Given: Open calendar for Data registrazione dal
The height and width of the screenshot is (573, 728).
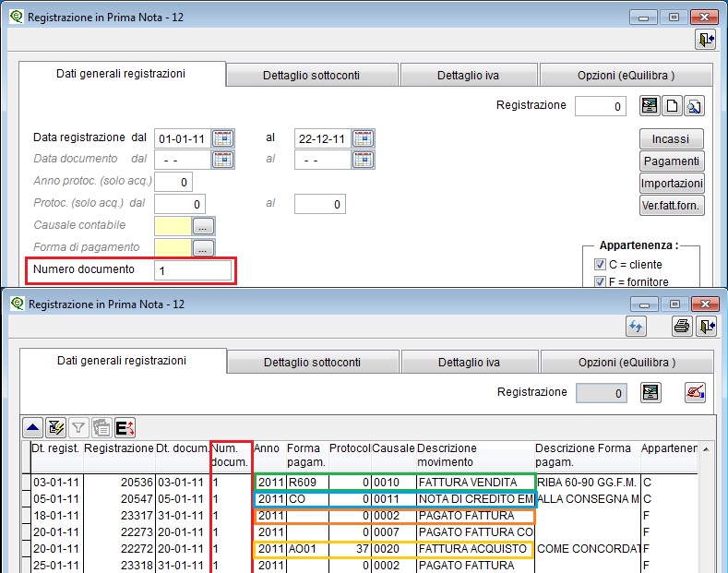Looking at the screenshot, I should (x=223, y=138).
